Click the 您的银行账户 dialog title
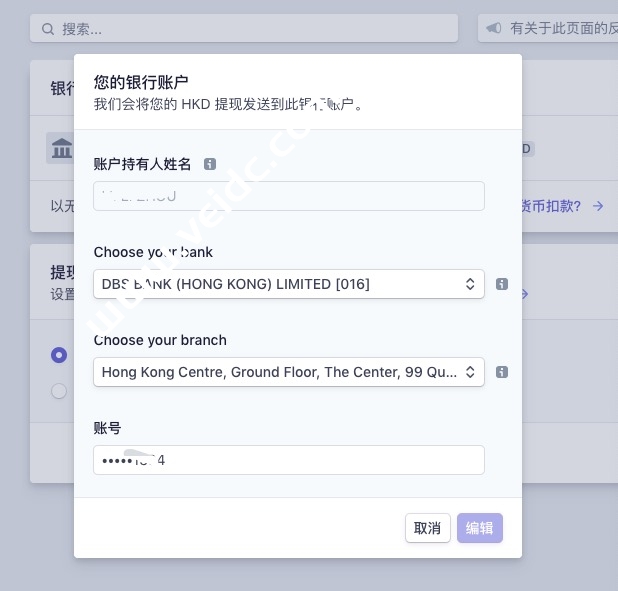This screenshot has width=618, height=591. tap(141, 82)
